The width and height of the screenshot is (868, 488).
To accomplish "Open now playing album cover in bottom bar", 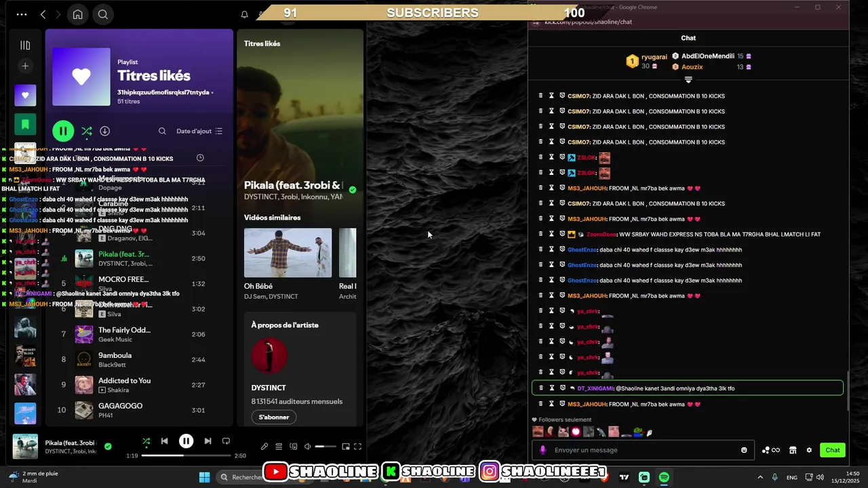I will pyautogui.click(x=26, y=447).
